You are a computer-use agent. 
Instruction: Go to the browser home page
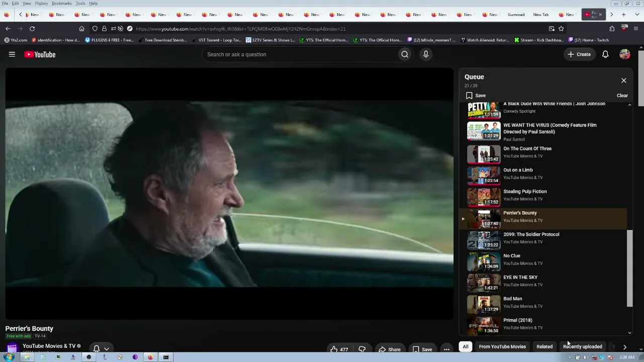(82, 29)
